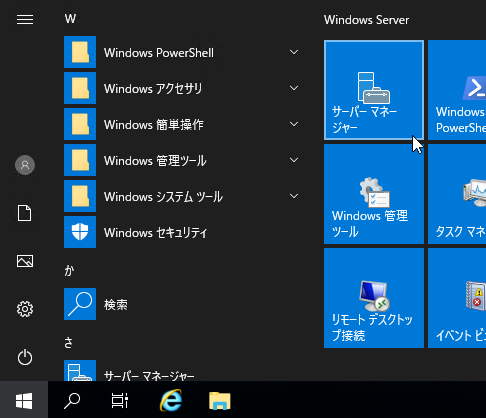
Task: Launch リモート デスクトップ接続 tile
Action: [374, 298]
